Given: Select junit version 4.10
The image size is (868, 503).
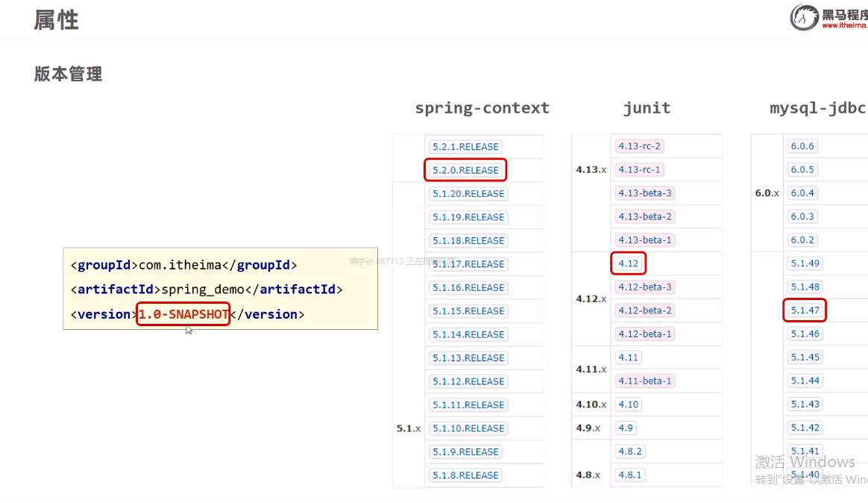Looking at the screenshot, I should pos(629,404).
